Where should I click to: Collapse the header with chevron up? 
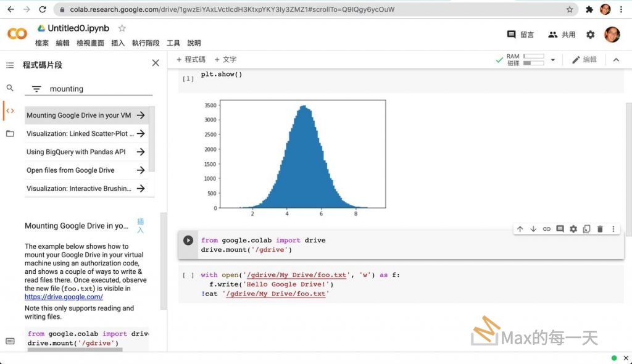[x=615, y=60]
